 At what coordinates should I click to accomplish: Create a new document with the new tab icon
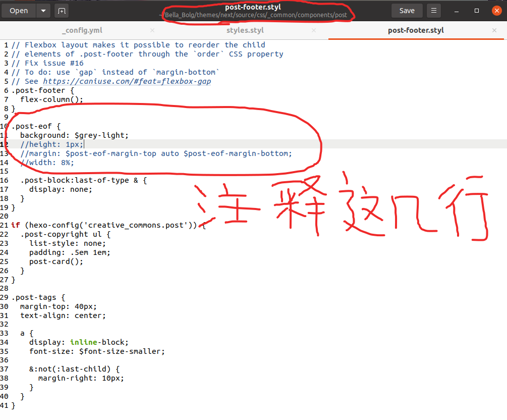pyautogui.click(x=61, y=11)
